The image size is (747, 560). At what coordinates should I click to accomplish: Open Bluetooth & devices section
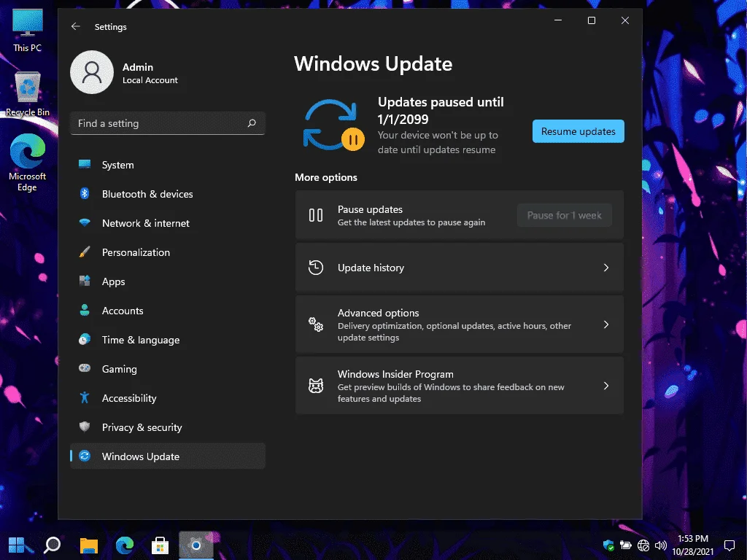[167, 194]
